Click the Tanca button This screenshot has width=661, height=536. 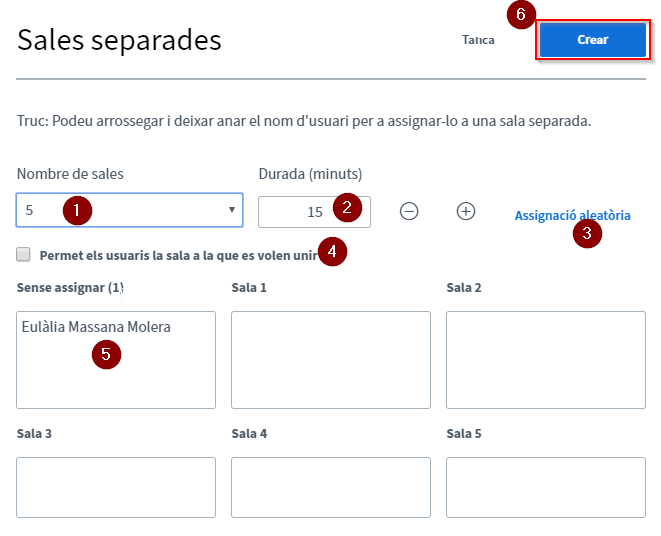(x=479, y=40)
